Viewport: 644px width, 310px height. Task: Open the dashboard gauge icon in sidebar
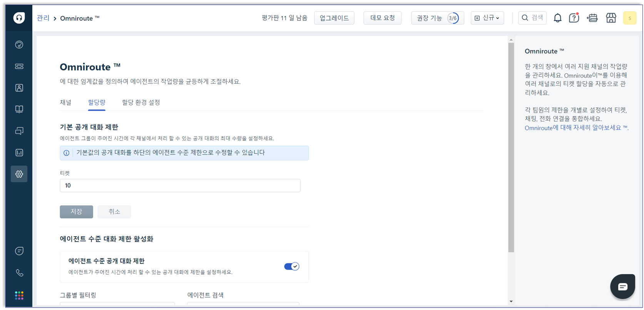tap(19, 45)
